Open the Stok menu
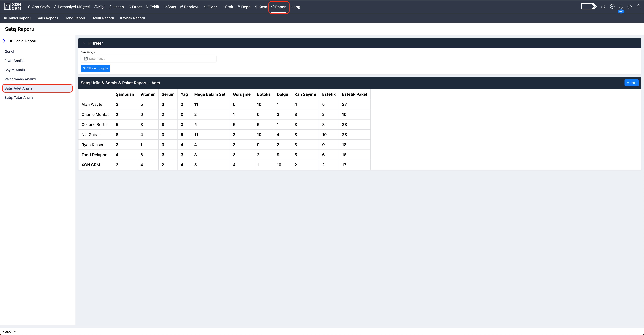 point(227,7)
